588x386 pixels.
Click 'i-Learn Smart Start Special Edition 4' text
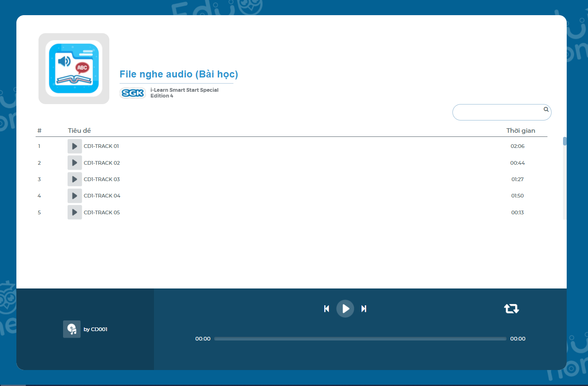click(184, 93)
